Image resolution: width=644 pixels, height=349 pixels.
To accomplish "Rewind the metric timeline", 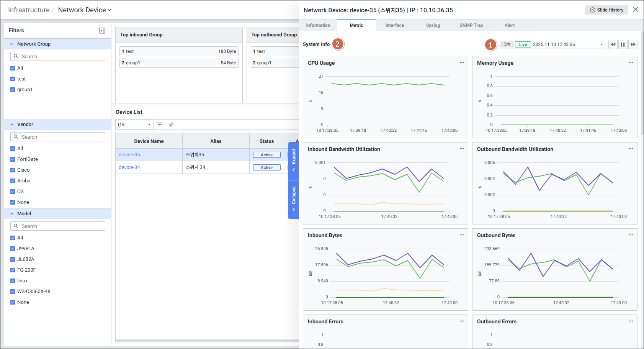I will point(613,44).
